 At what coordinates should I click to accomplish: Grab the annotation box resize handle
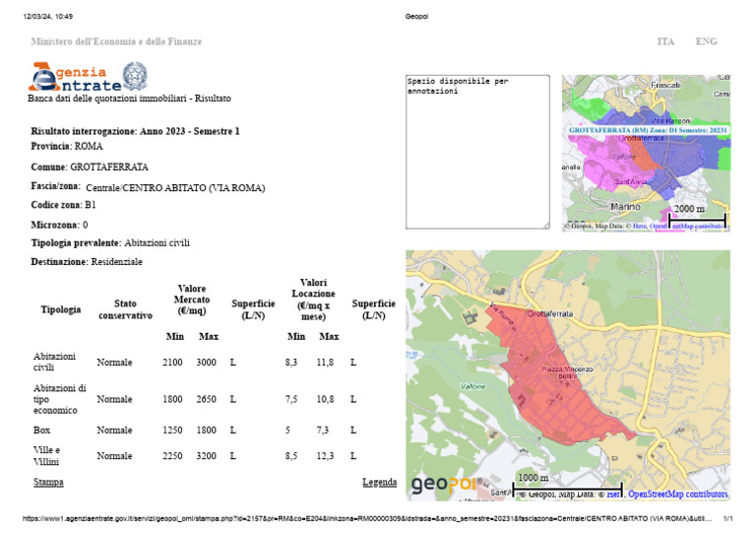coord(546,226)
